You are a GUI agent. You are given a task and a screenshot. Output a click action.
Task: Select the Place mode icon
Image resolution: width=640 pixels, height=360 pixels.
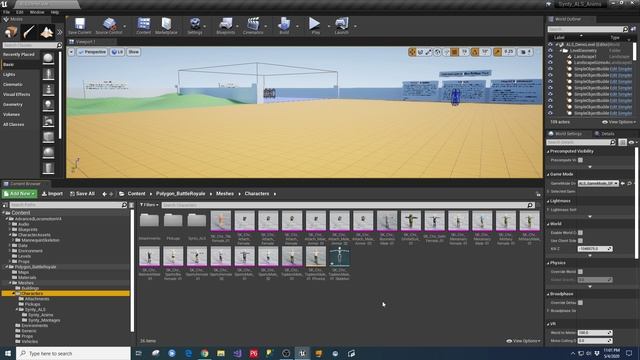click(11, 31)
